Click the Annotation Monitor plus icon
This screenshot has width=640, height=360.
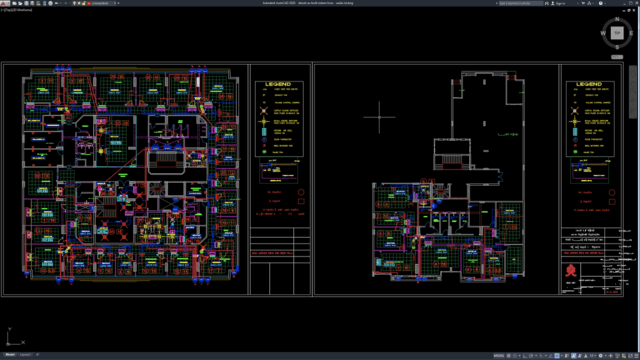[611, 356]
